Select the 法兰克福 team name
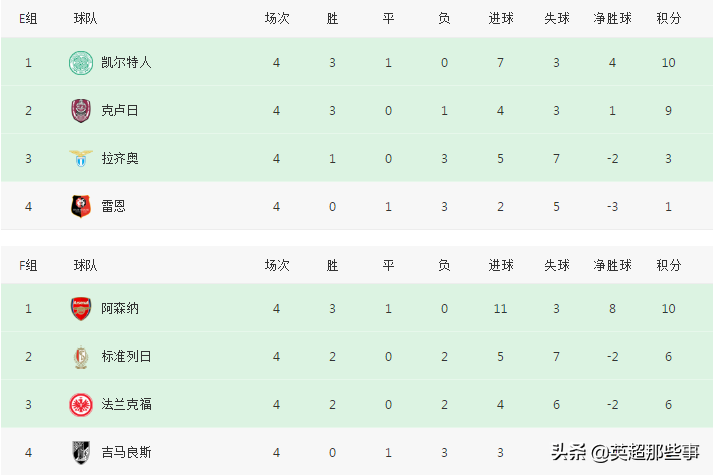 126,404
